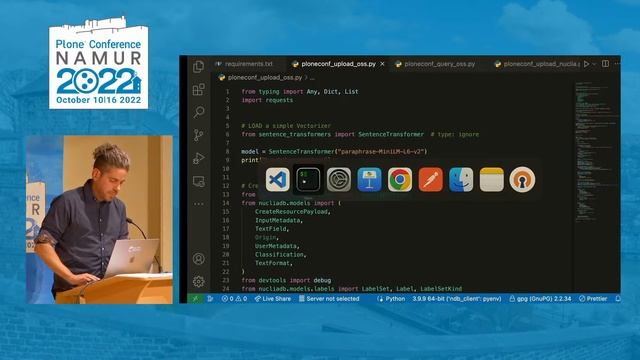
Task: Click 'InputMetadata,' in the code
Action: pyautogui.click(x=279, y=220)
